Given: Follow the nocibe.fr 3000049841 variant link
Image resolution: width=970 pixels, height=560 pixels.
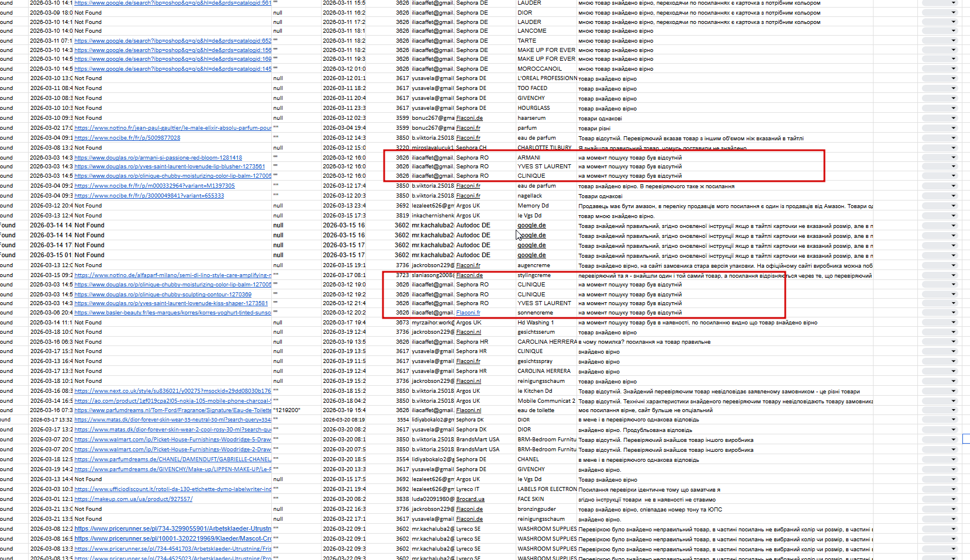Looking at the screenshot, I should (x=149, y=196).
